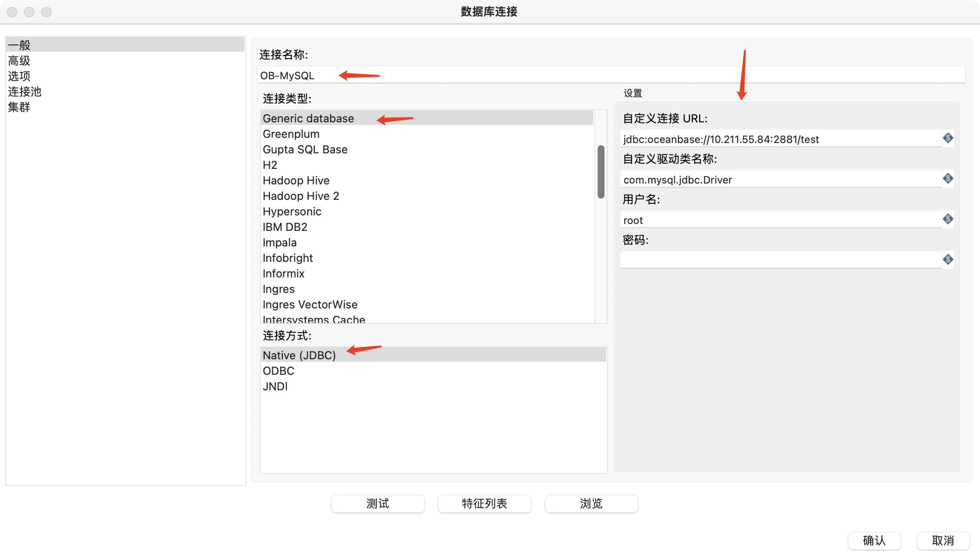Click the connection type list scrollbar
The height and width of the screenshot is (560, 980).
pyautogui.click(x=601, y=172)
